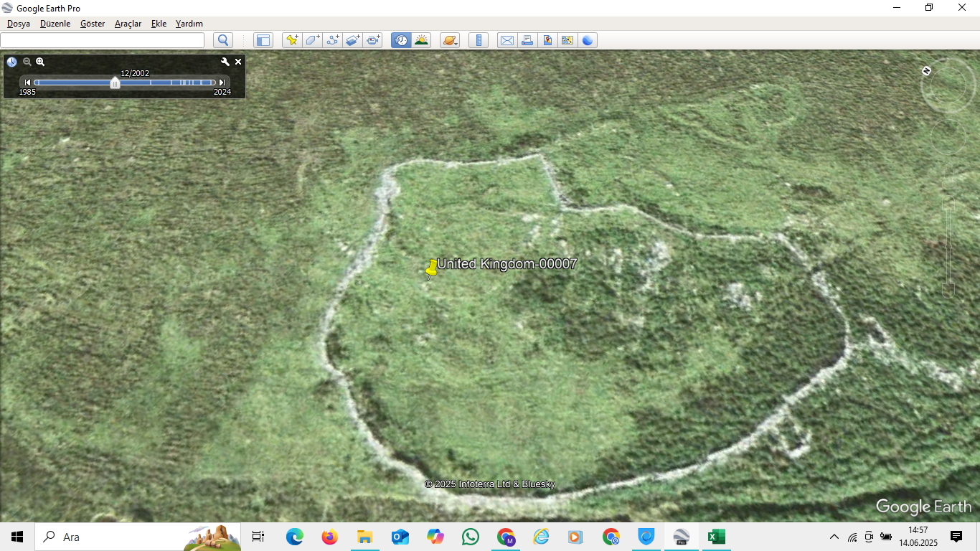
Task: Show hidden system tray icons
Action: (834, 537)
